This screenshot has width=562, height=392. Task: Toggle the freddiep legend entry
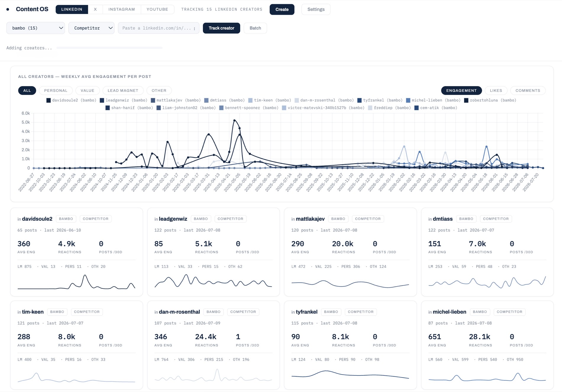click(389, 108)
